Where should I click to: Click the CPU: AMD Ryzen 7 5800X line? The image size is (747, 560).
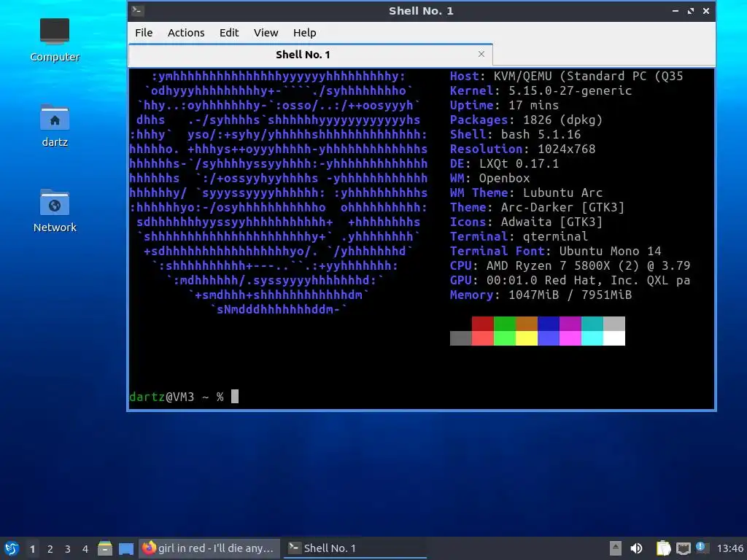570,265
